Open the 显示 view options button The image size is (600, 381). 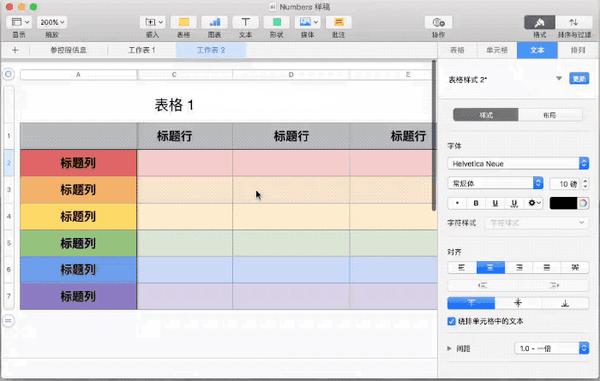19,22
